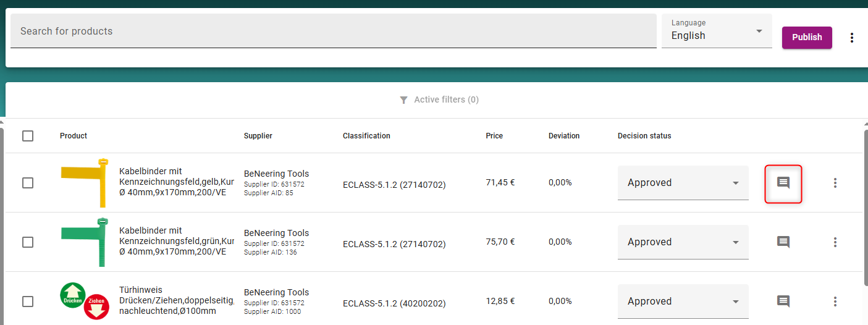
Task: Open the menu beside Publish button
Action: point(852,38)
